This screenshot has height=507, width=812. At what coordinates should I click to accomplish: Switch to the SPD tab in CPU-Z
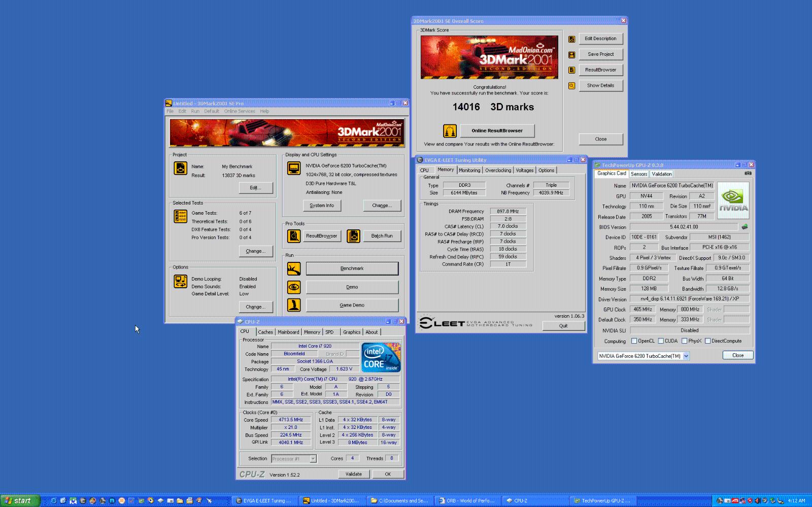click(x=329, y=332)
